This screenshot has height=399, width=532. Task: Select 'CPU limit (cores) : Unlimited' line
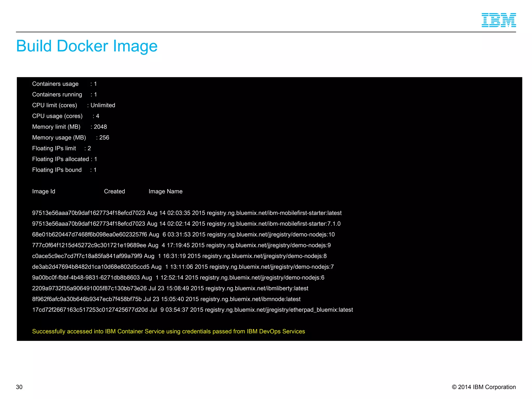pos(74,105)
